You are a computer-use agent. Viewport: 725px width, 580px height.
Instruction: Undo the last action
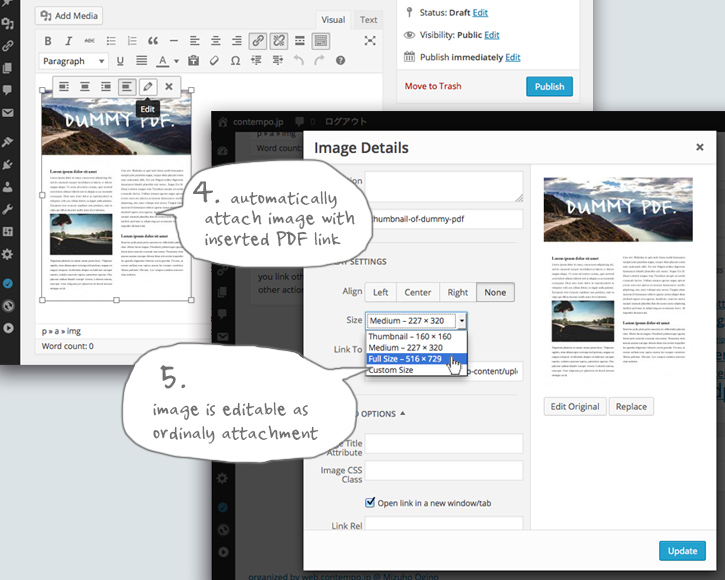pos(299,61)
